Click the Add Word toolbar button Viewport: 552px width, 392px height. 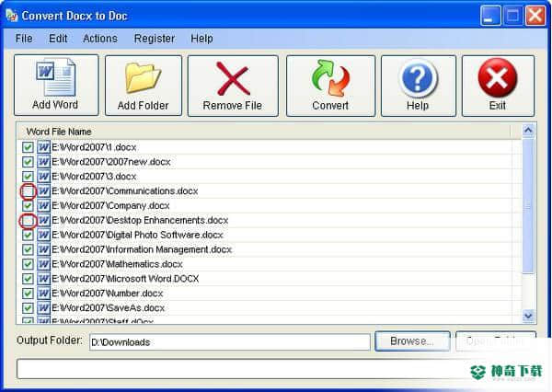[56, 85]
